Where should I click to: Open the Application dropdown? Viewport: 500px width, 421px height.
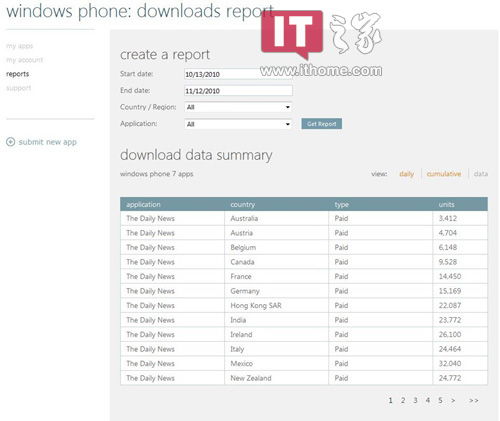pos(238,124)
